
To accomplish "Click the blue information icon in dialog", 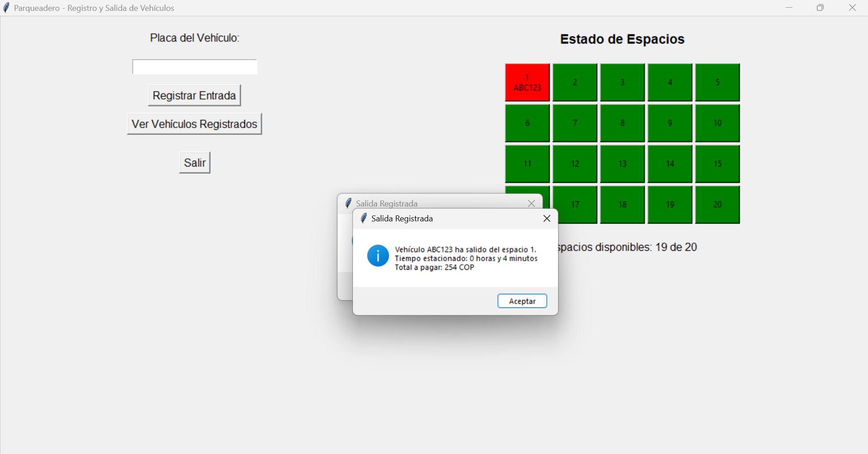I will [378, 256].
